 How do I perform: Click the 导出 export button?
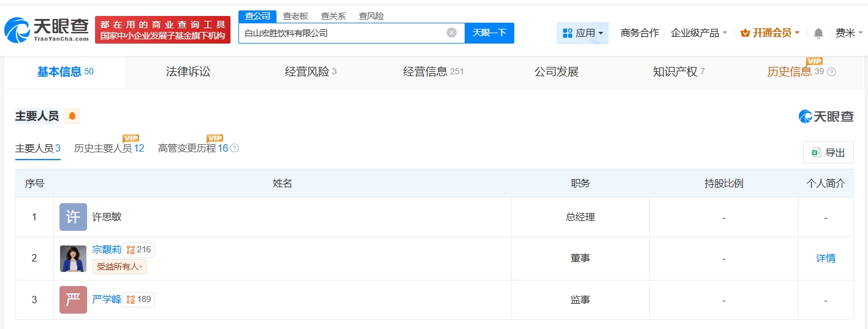pos(828,153)
